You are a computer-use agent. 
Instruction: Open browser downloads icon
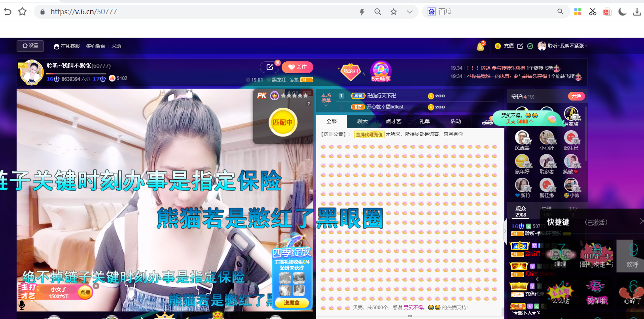pos(637,12)
